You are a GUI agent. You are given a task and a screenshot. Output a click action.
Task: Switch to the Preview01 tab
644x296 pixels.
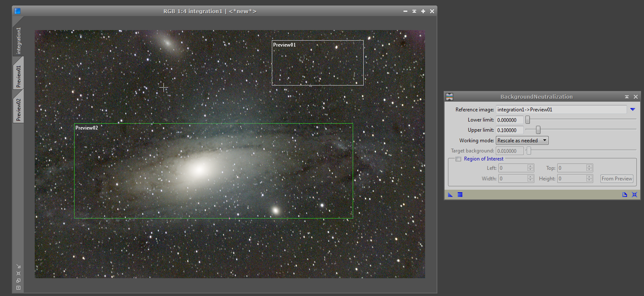tap(18, 76)
